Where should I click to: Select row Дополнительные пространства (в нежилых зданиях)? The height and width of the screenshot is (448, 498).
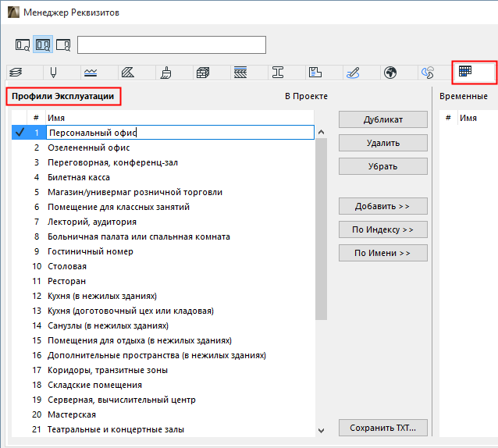tap(162, 355)
